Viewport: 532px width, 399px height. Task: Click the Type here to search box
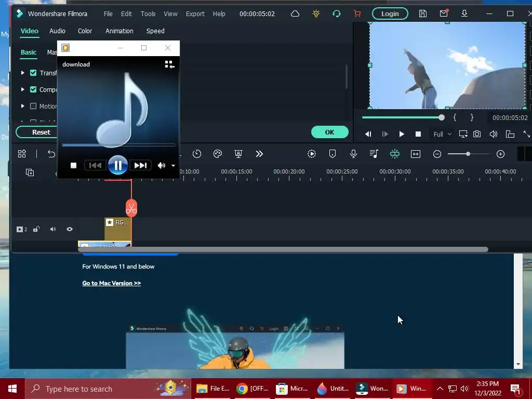tap(108, 389)
